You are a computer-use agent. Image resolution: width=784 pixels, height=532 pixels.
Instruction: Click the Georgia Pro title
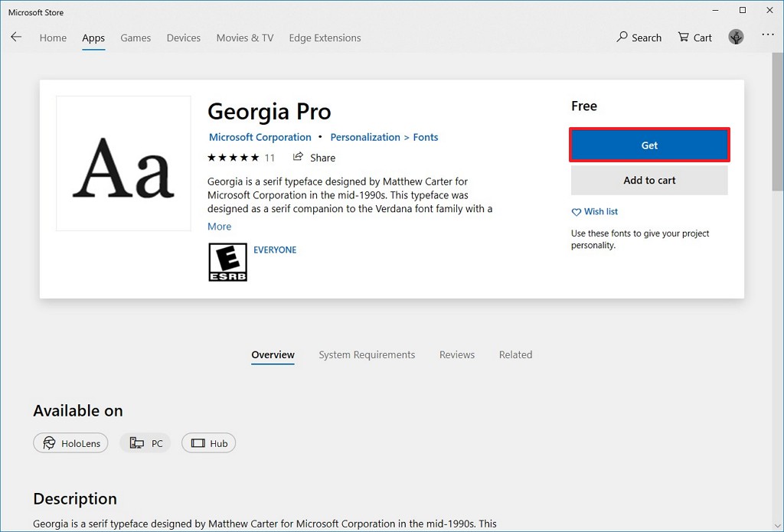tap(269, 112)
